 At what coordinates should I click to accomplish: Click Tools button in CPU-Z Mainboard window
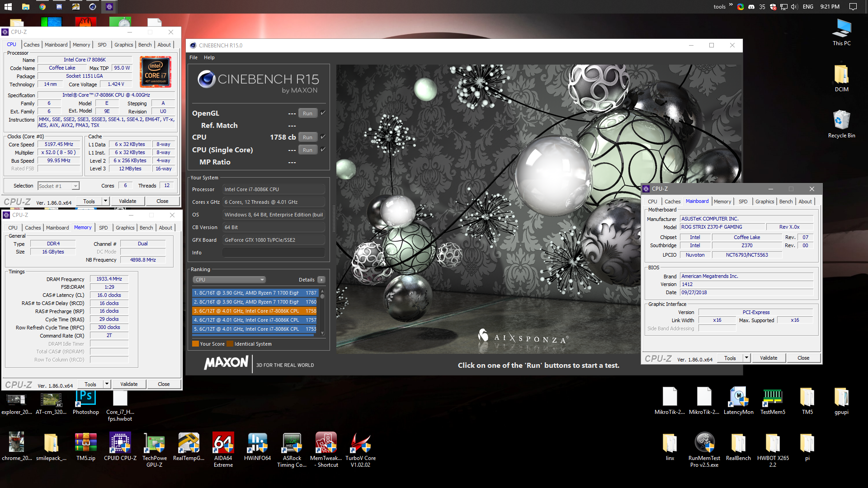tap(730, 358)
